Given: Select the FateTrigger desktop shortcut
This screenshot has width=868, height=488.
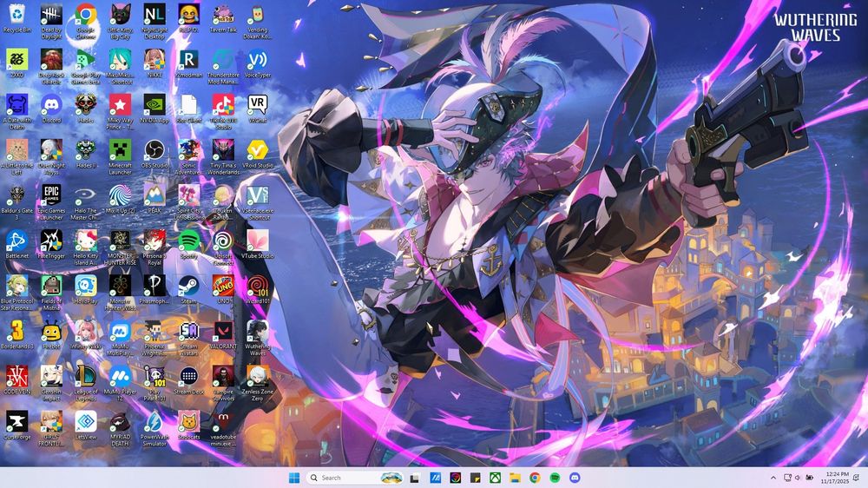Looking at the screenshot, I should (51, 245).
